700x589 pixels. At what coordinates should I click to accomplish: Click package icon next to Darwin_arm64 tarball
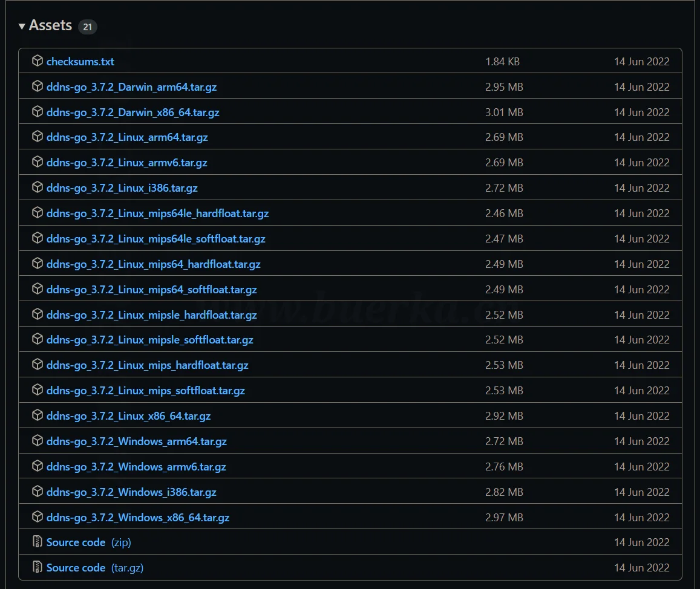click(38, 86)
